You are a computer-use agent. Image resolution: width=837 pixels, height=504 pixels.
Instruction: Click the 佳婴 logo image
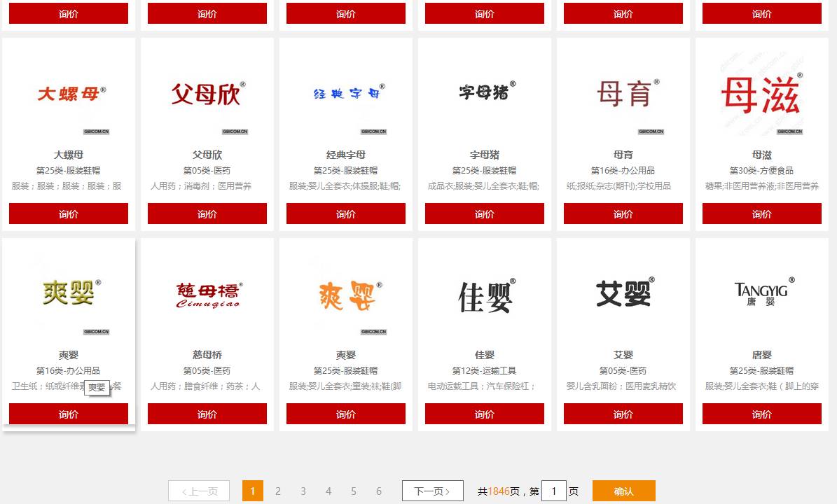[483, 294]
